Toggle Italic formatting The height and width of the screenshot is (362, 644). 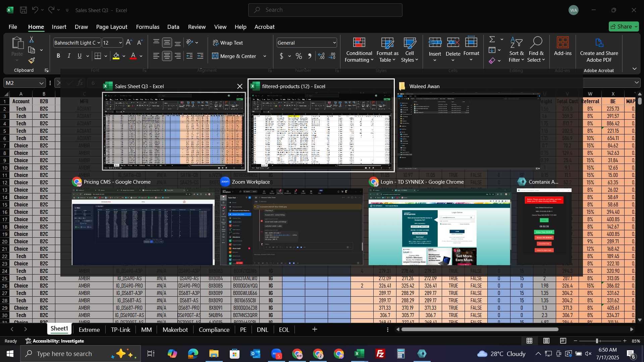(x=69, y=56)
